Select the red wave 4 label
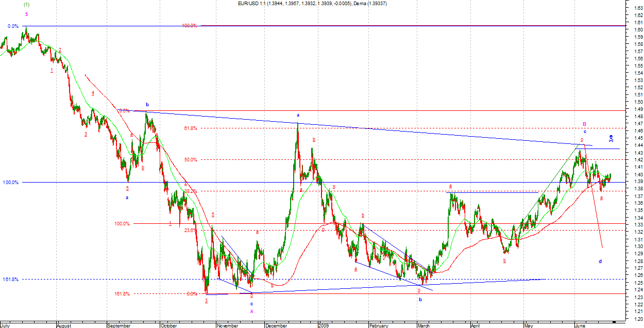 (93, 93)
